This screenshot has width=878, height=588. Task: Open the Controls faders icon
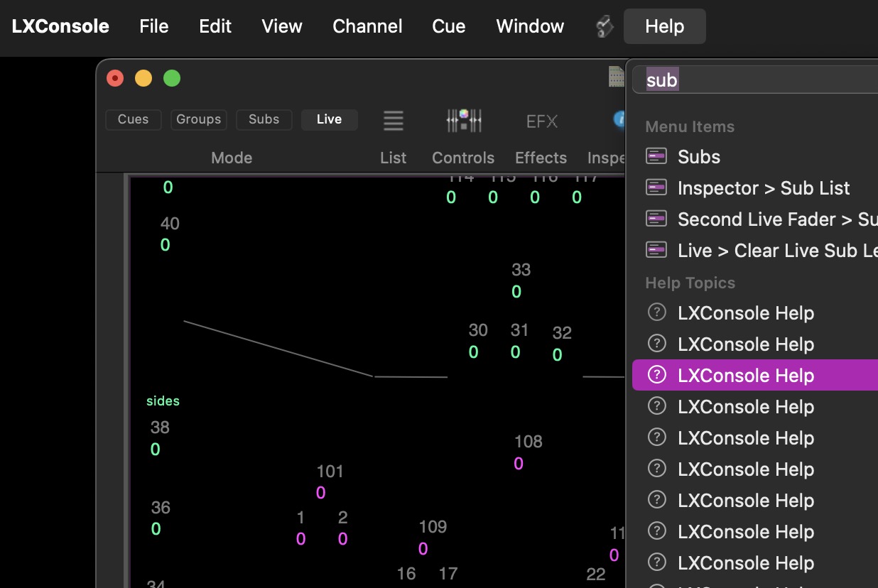tap(464, 120)
